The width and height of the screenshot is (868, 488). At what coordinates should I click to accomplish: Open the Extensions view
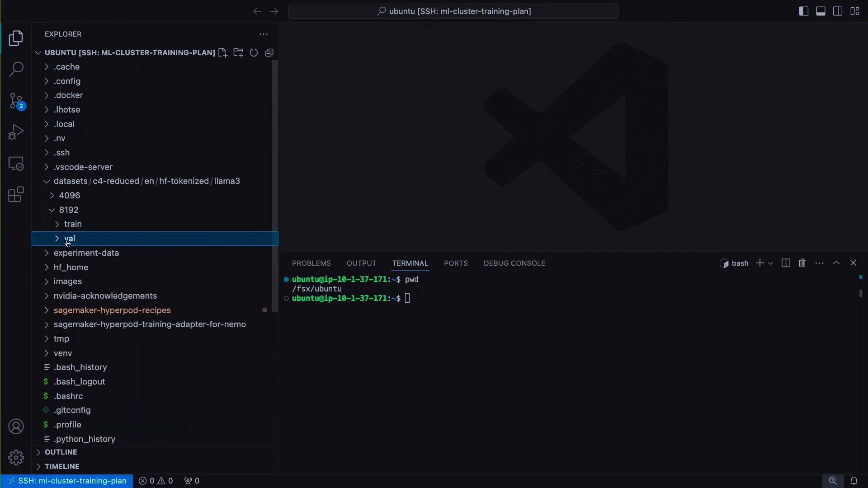pos(16,195)
